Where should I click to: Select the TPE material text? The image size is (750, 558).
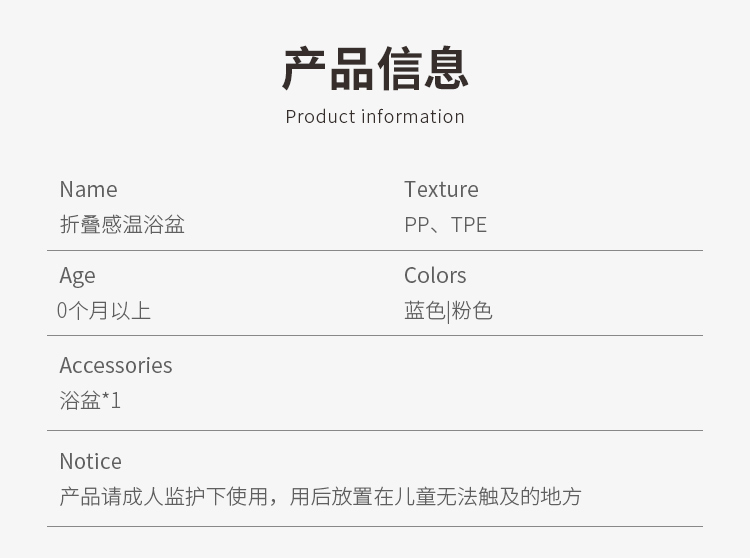point(469,225)
